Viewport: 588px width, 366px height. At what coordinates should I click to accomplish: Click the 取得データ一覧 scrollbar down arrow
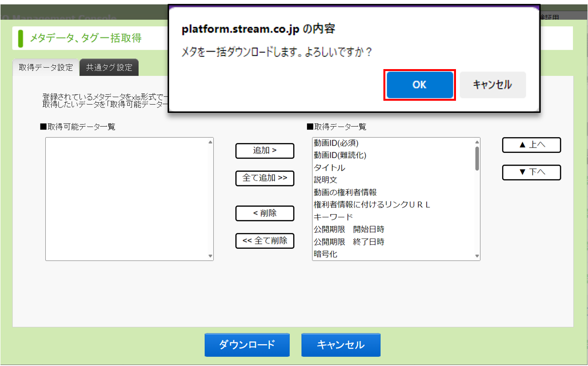(477, 256)
